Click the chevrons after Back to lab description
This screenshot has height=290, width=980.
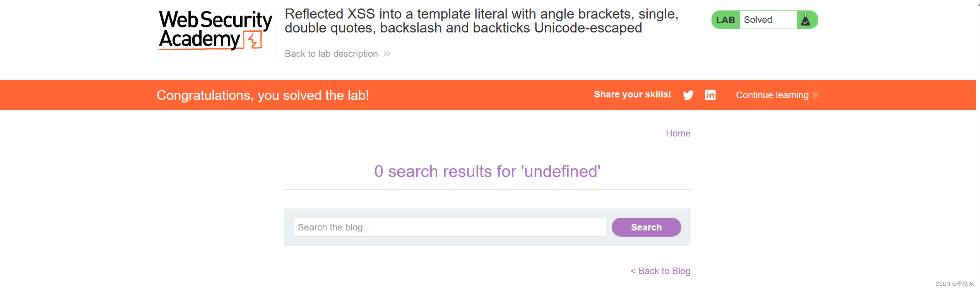387,53
